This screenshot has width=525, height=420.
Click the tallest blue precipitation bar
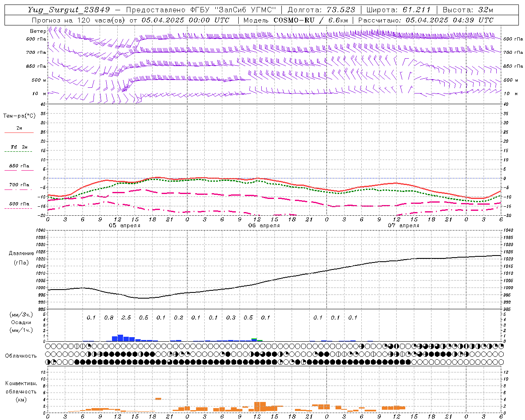pyautogui.click(x=120, y=338)
